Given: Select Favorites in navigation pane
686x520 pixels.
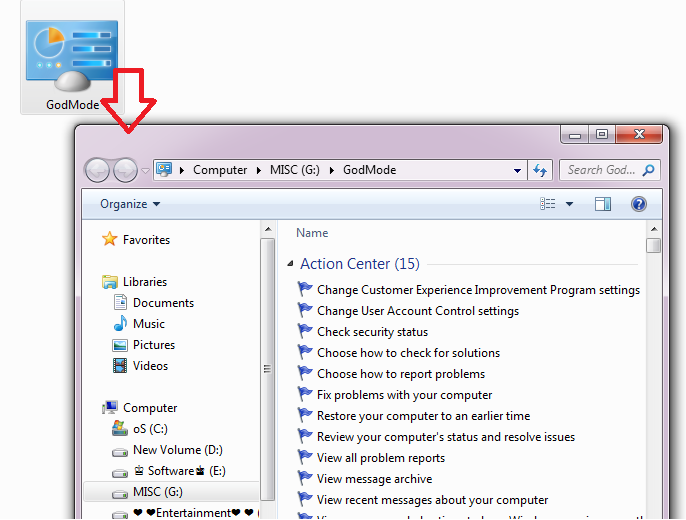Looking at the screenshot, I should [146, 240].
